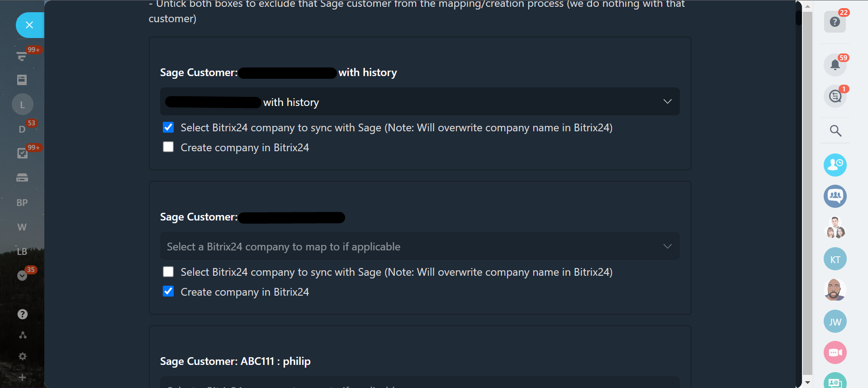Enable sync checkbox for second Sage customer
Screen dimensions: 868x388
168,272
